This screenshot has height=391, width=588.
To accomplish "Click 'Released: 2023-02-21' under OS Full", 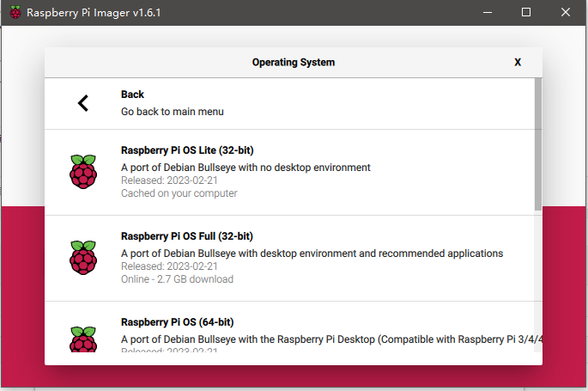I will coord(169,266).
